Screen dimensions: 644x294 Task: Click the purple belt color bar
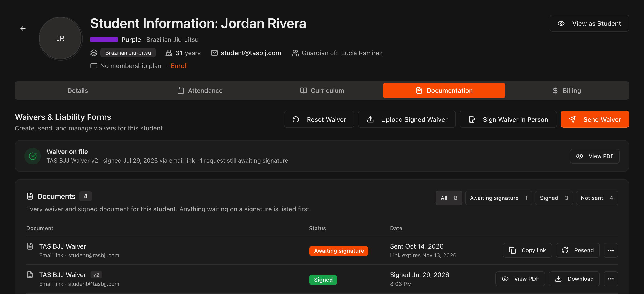104,40
